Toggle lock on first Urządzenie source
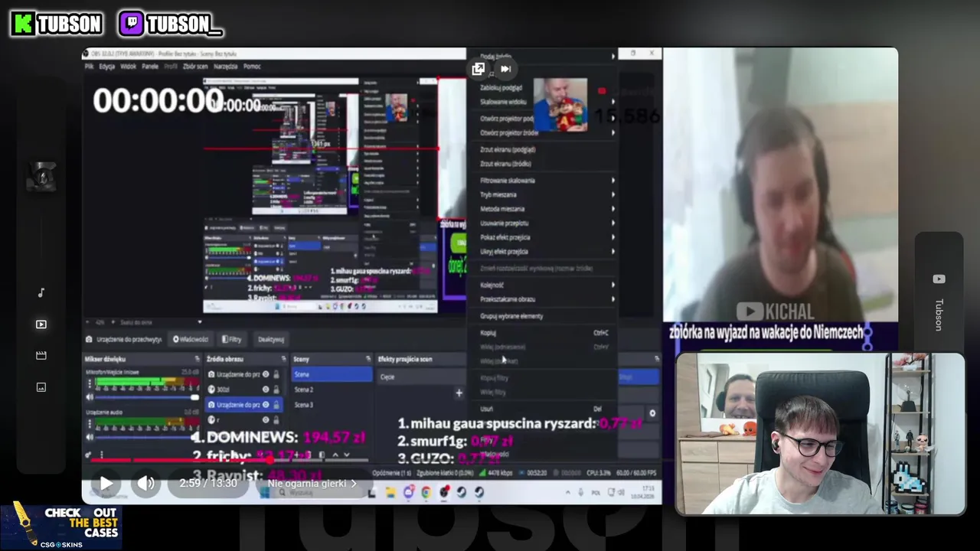980x551 pixels. [x=276, y=374]
